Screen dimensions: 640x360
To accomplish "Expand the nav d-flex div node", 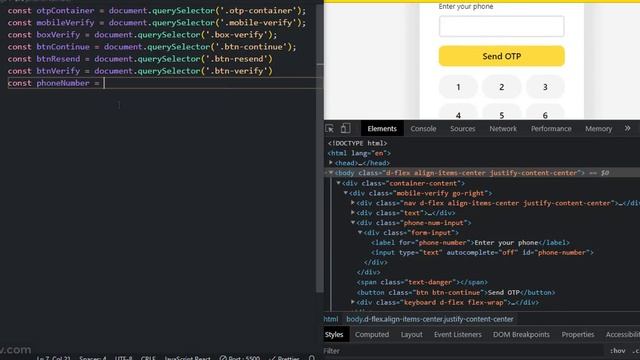I will coord(353,203).
